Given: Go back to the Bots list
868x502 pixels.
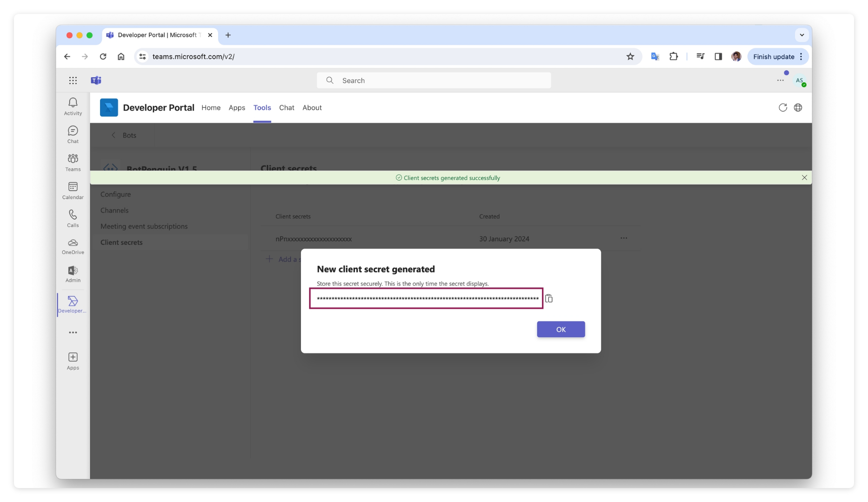Looking at the screenshot, I should 123,135.
